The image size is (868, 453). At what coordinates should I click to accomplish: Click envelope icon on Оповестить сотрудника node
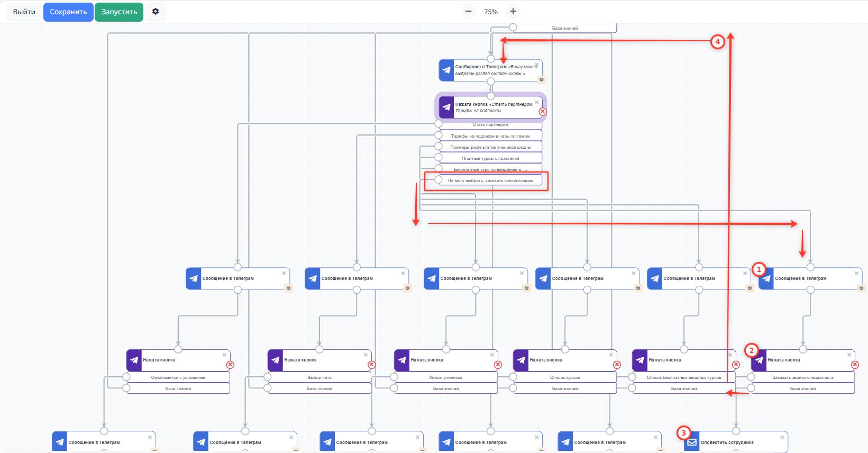692,442
